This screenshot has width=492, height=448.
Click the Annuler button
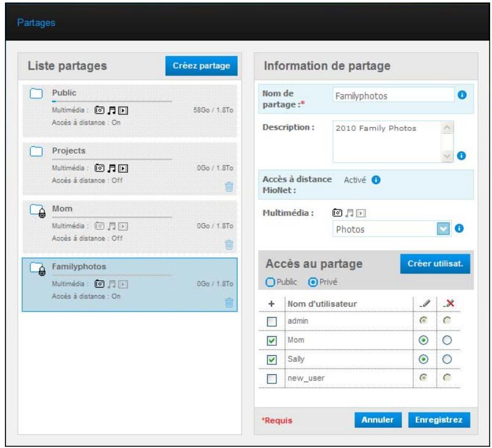(x=378, y=420)
